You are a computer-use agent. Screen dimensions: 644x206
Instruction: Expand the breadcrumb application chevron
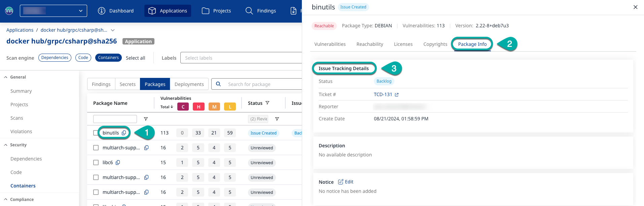pyautogui.click(x=113, y=30)
